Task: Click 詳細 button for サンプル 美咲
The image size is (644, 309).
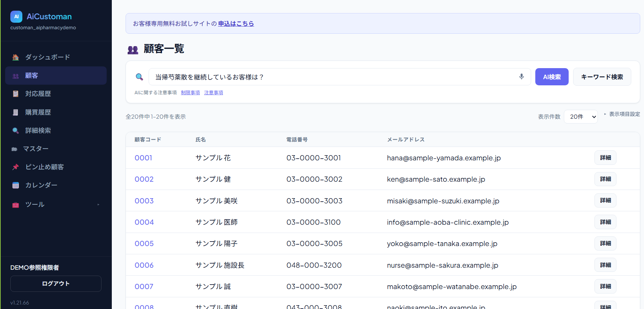Action: (605, 200)
